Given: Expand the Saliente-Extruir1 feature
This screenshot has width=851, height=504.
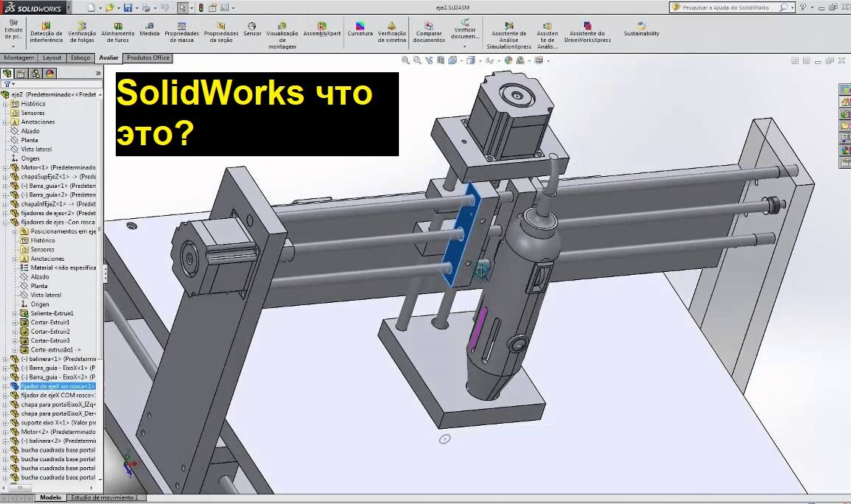Looking at the screenshot, I should (15, 314).
